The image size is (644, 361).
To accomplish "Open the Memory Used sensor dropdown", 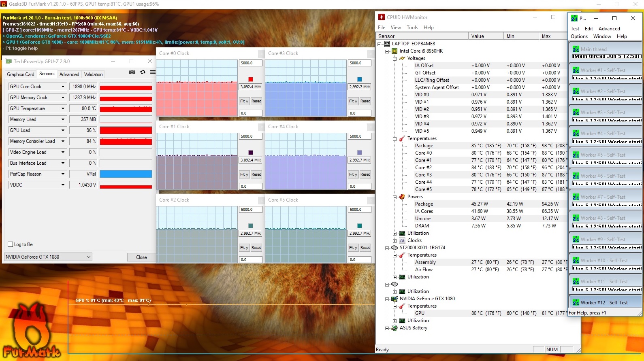I will click(x=63, y=119).
